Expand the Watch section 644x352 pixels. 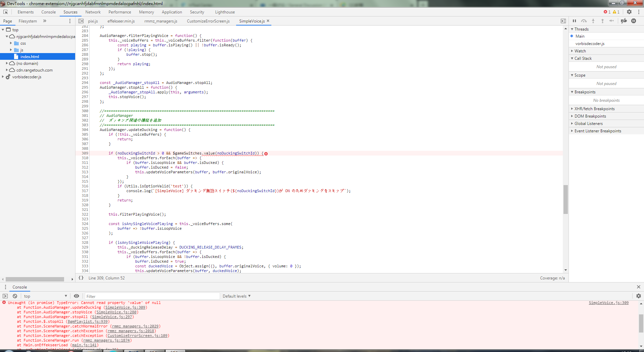pyautogui.click(x=580, y=51)
